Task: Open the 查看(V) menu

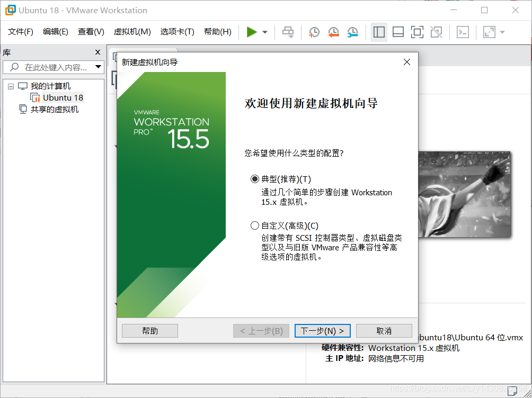Action: tap(91, 32)
